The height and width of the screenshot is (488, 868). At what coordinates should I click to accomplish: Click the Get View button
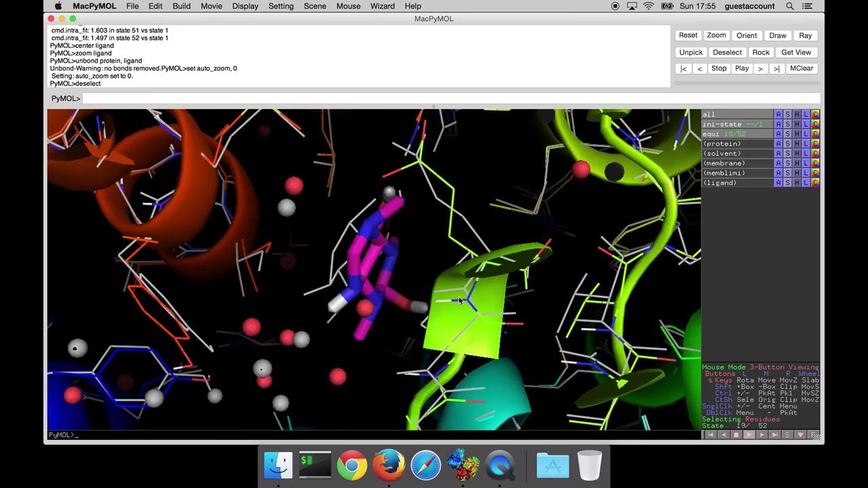point(796,52)
